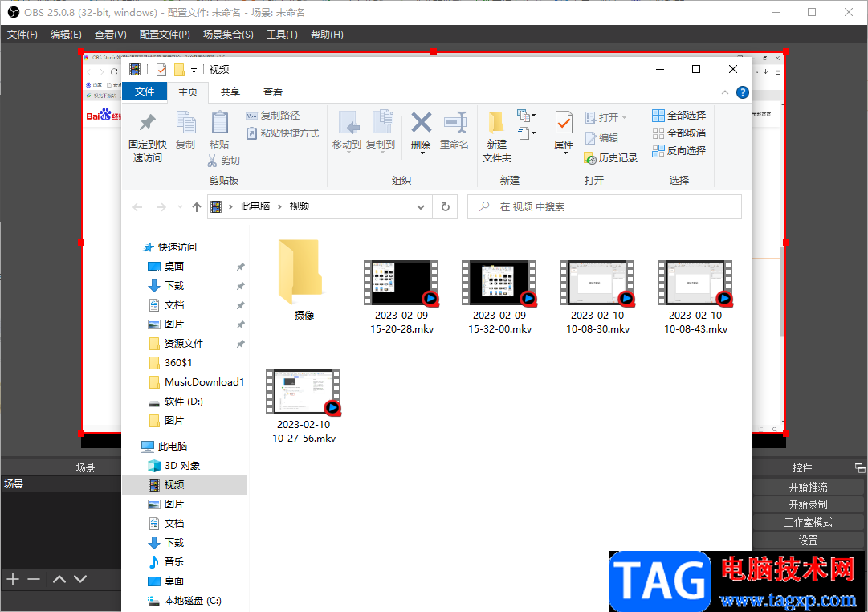Click the red X Delete icon
Viewport: 868px width, 612px height.
tap(421, 122)
